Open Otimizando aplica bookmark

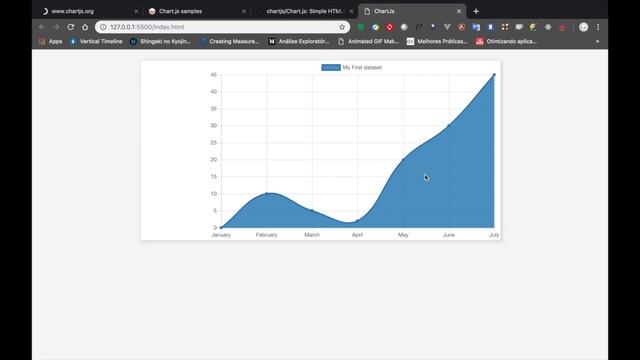tap(506, 41)
